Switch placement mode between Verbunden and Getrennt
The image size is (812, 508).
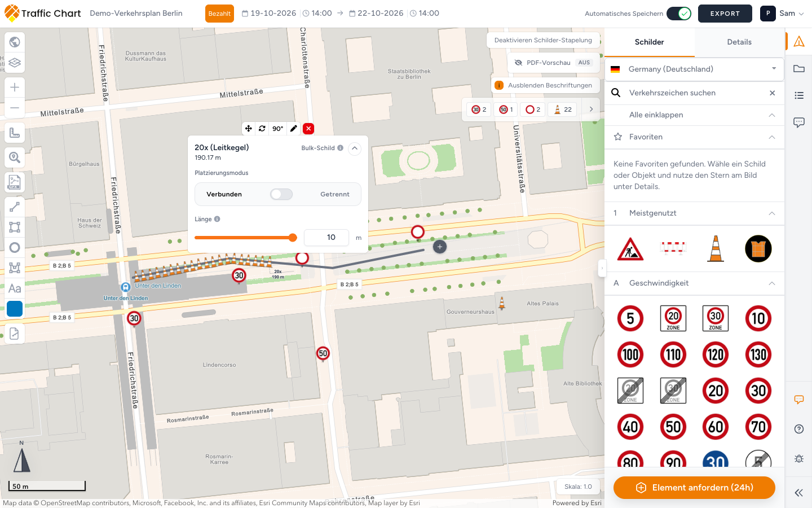tap(281, 194)
